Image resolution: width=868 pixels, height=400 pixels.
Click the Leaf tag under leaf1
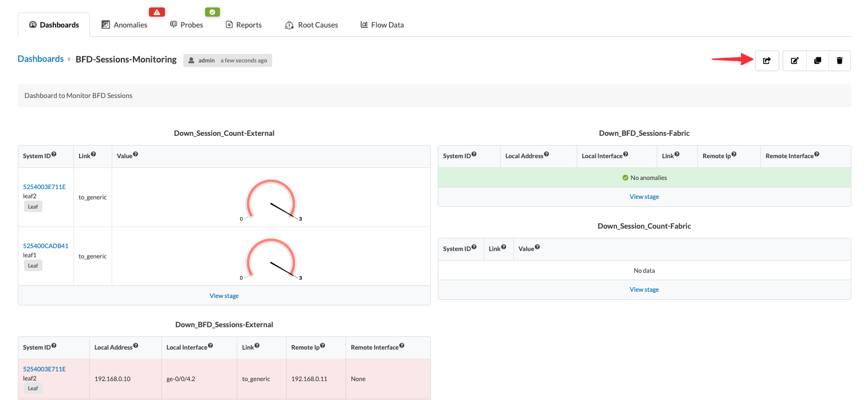click(x=33, y=265)
